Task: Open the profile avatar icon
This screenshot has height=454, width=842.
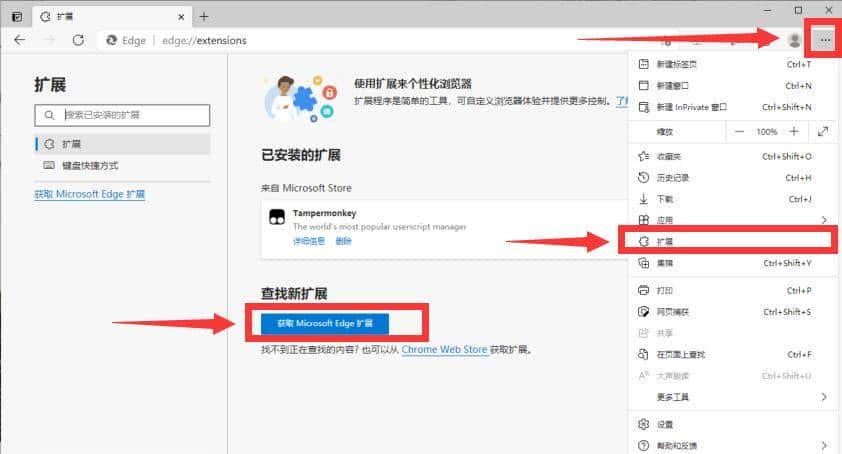Action: (x=794, y=40)
